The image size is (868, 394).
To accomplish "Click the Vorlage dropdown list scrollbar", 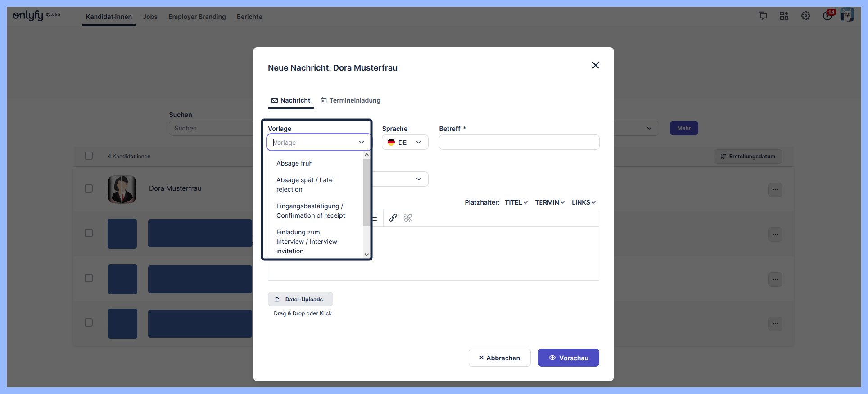I will (x=366, y=193).
